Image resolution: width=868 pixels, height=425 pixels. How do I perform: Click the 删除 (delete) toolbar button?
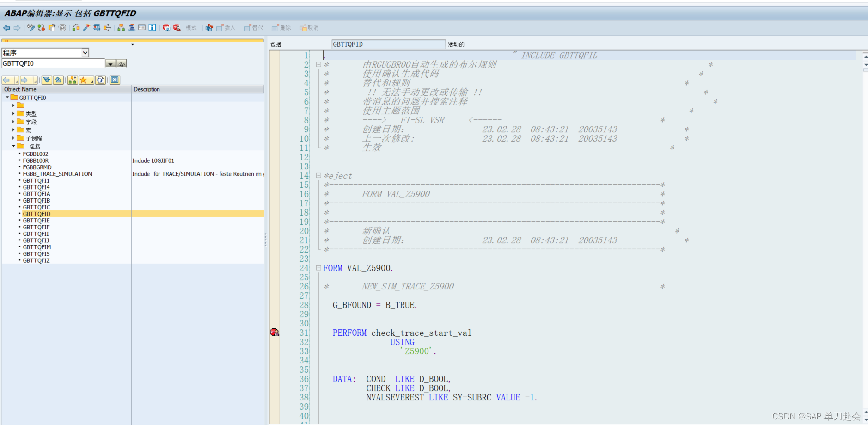coord(281,28)
